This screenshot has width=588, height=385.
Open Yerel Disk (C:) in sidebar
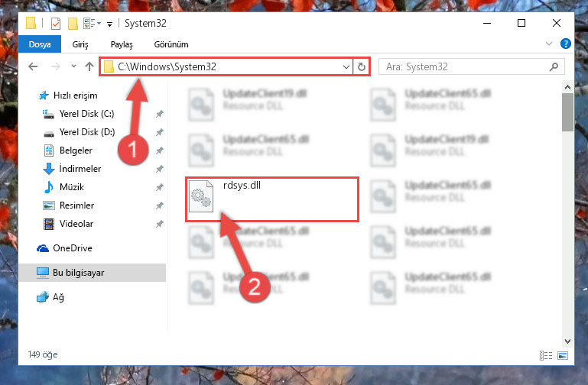click(86, 114)
